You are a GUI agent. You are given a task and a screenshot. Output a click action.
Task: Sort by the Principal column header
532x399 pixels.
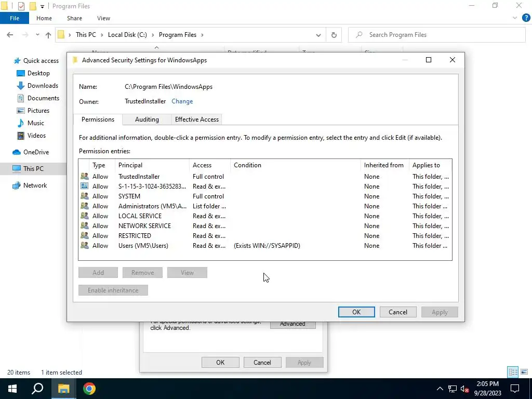(x=152, y=165)
